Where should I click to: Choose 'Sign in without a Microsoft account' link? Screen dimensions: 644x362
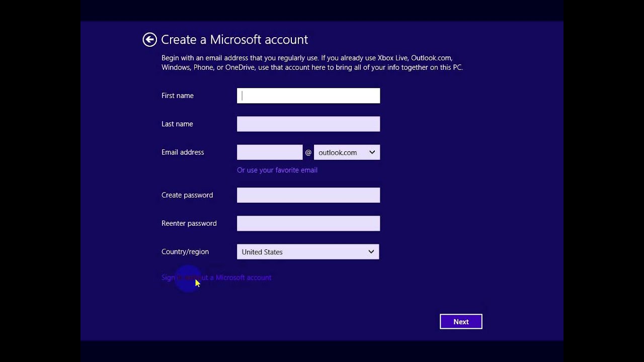(x=216, y=278)
